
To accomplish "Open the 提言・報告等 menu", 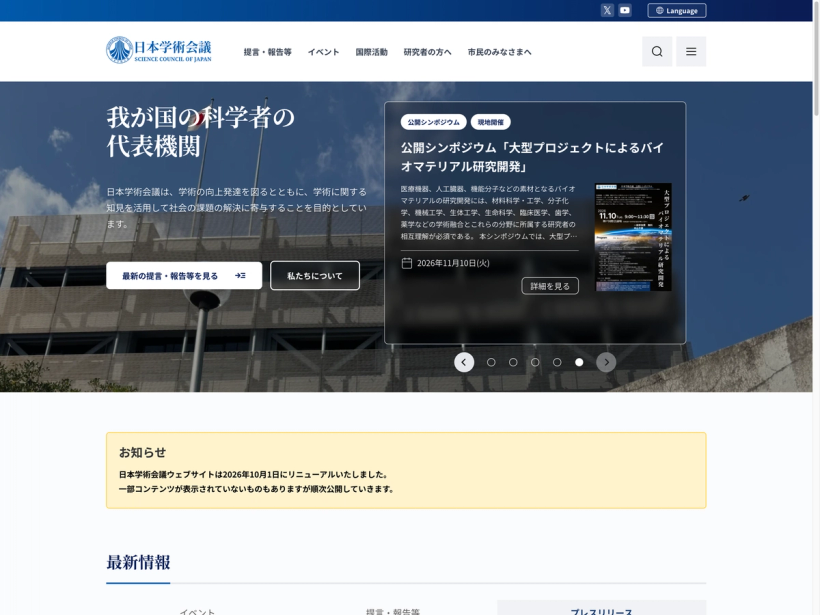I will pos(267,52).
